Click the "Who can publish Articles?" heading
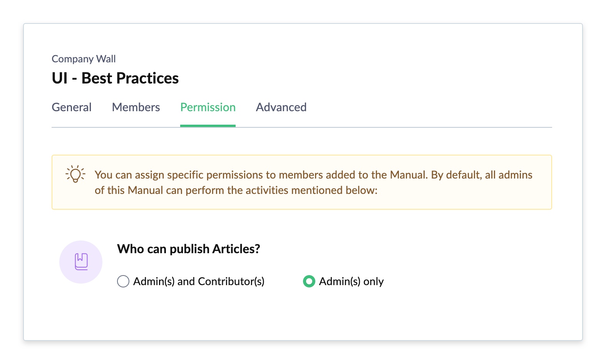Screen dimensions: 606x364 189,249
